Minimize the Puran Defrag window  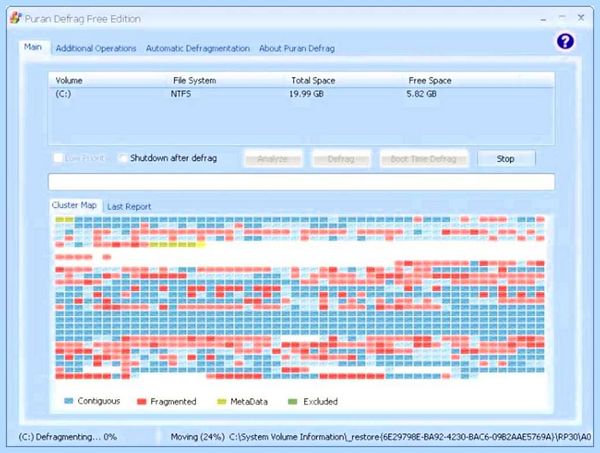pyautogui.click(x=543, y=18)
